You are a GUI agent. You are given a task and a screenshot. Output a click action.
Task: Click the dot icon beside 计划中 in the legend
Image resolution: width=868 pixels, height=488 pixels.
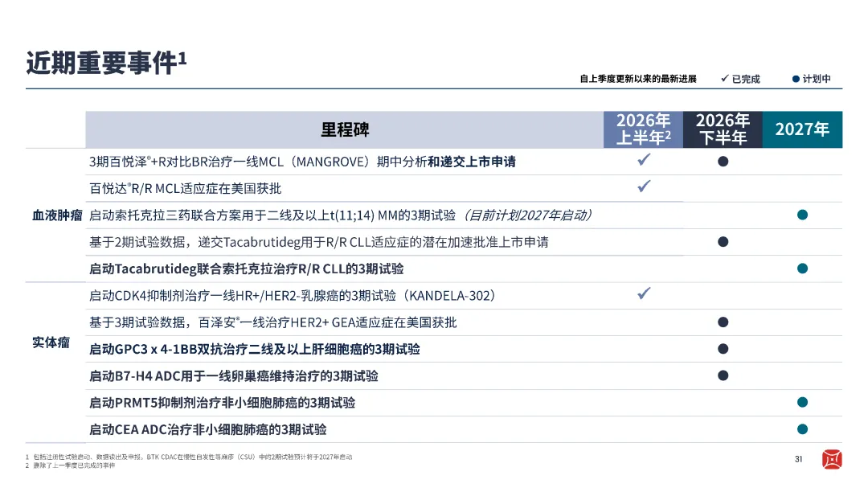[x=796, y=80]
